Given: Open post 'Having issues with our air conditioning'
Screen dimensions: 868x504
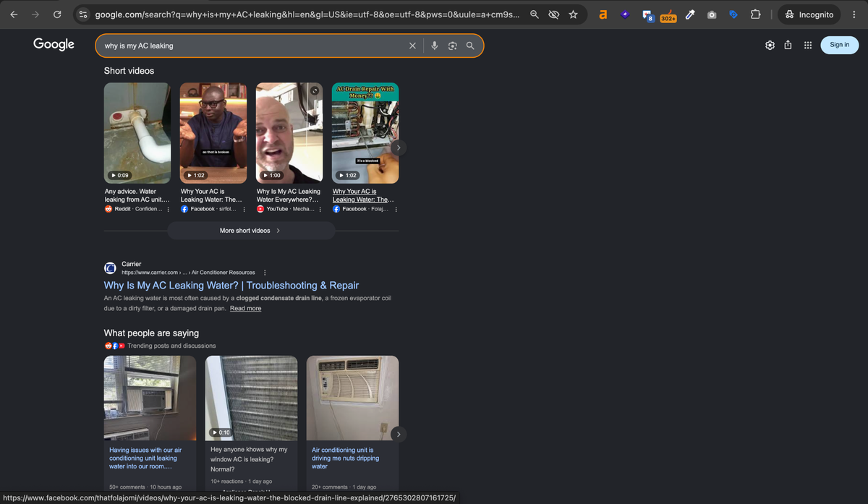Looking at the screenshot, I should tap(145, 458).
